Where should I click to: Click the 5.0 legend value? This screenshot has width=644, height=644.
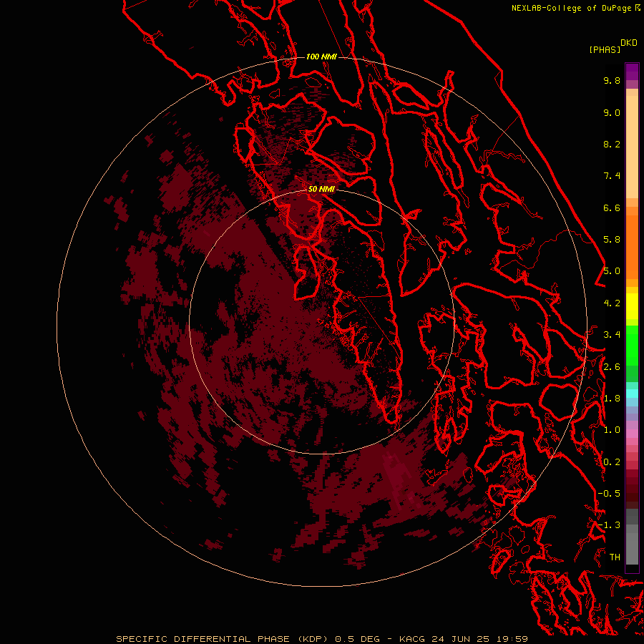click(612, 271)
